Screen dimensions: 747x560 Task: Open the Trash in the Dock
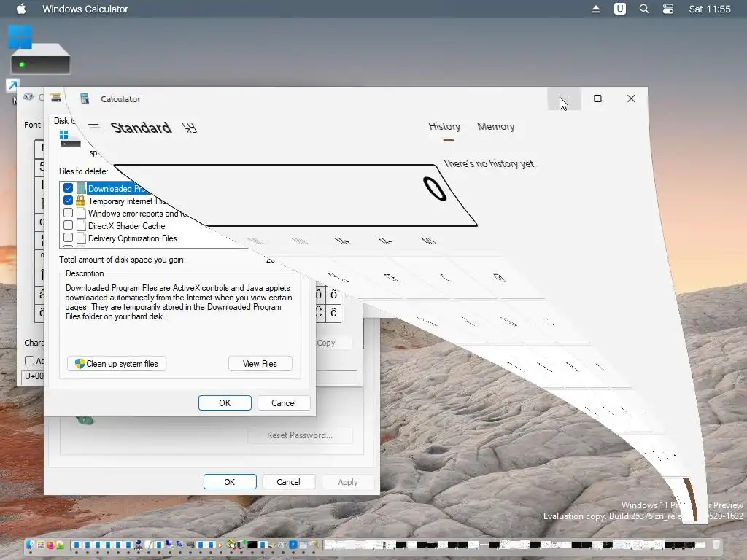pos(716,545)
